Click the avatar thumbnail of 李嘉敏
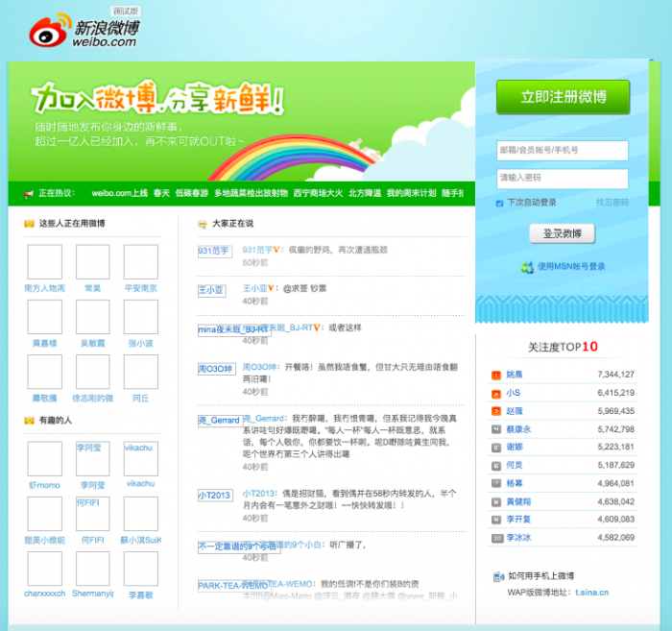The height and width of the screenshot is (631, 672). tap(140, 569)
